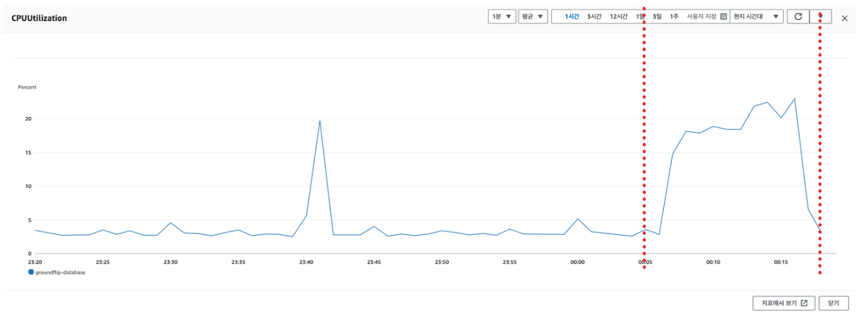Screen dimensions: 868x319
Task: Open the calendar icon for custom range
Action: point(723,17)
